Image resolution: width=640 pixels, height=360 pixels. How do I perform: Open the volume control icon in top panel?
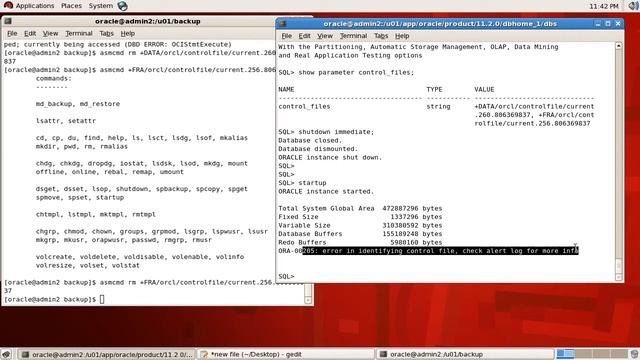click(633, 6)
